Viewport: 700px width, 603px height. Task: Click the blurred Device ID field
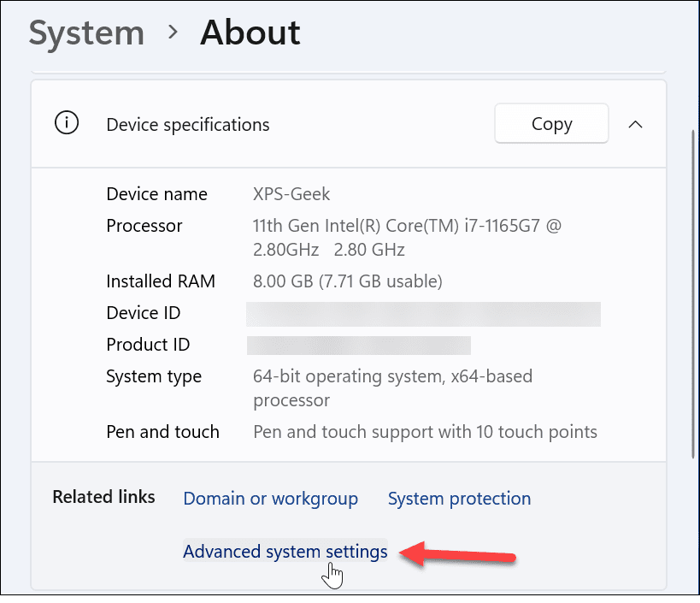tap(423, 314)
